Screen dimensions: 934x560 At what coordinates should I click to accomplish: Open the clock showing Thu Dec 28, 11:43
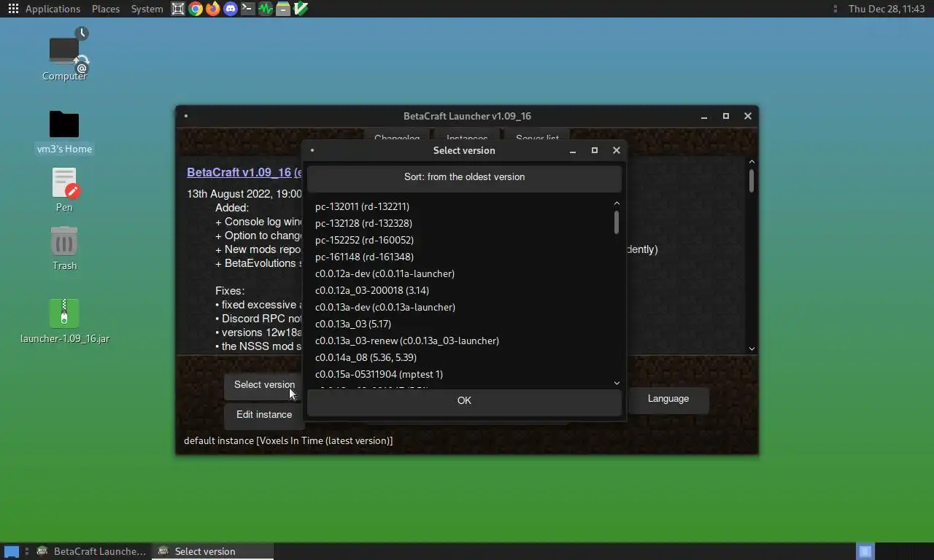point(887,9)
